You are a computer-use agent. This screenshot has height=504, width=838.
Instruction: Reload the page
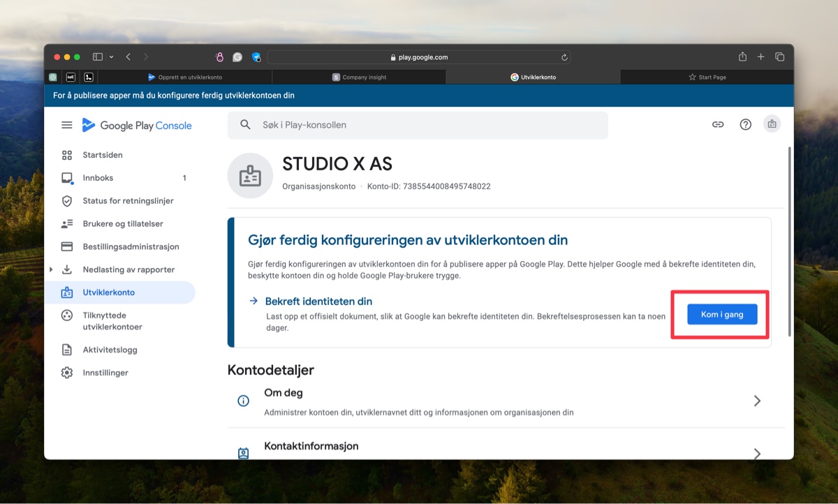(564, 57)
